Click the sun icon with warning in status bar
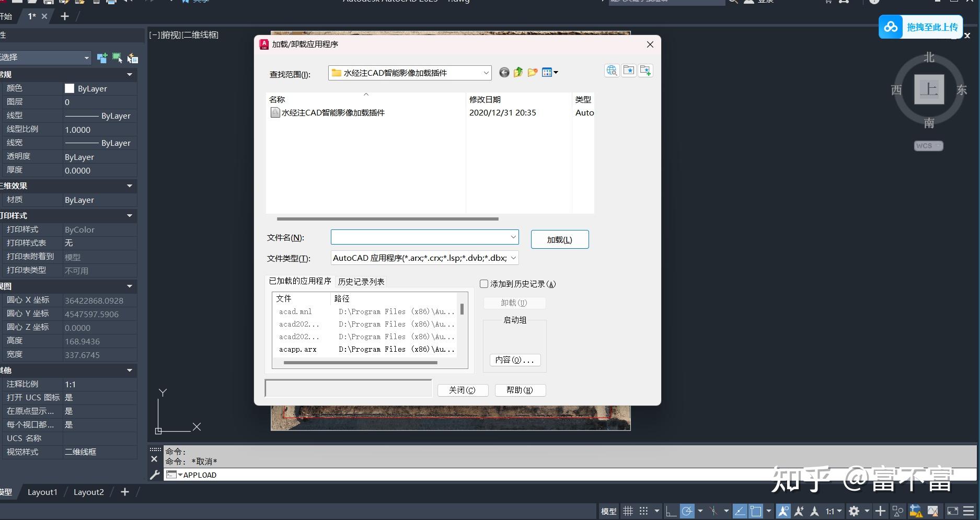Image resolution: width=980 pixels, height=520 pixels. point(916,511)
